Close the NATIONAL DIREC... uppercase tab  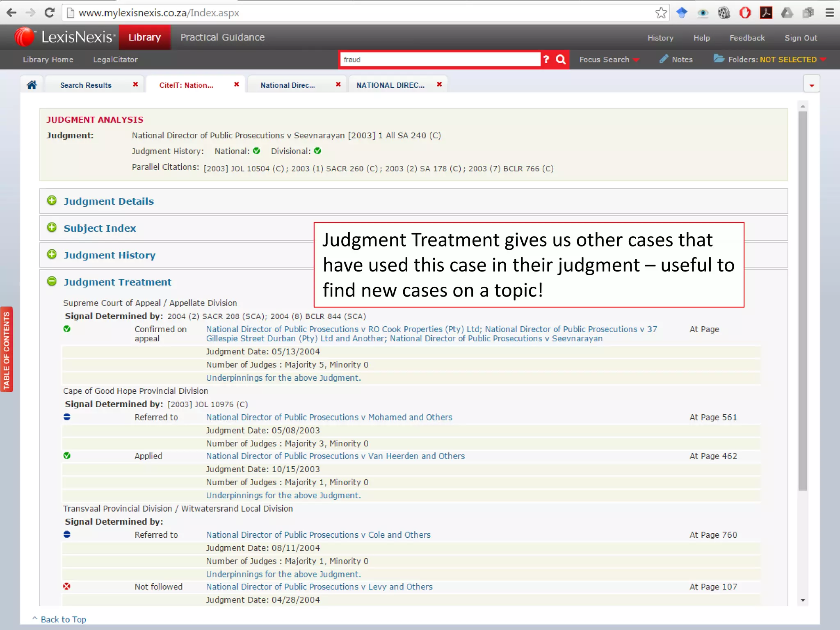tap(439, 84)
